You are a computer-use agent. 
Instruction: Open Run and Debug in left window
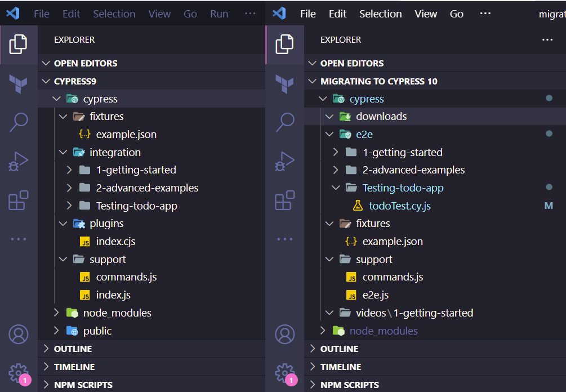click(x=19, y=161)
